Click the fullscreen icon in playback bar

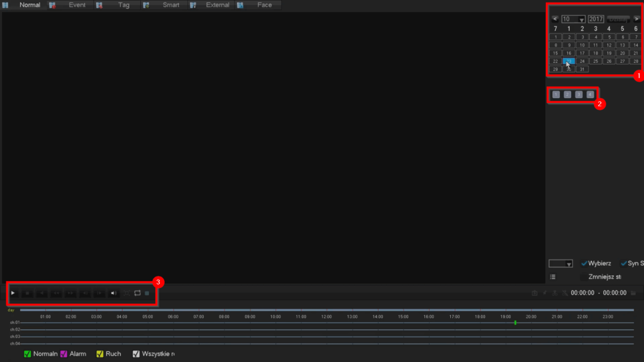126,293
